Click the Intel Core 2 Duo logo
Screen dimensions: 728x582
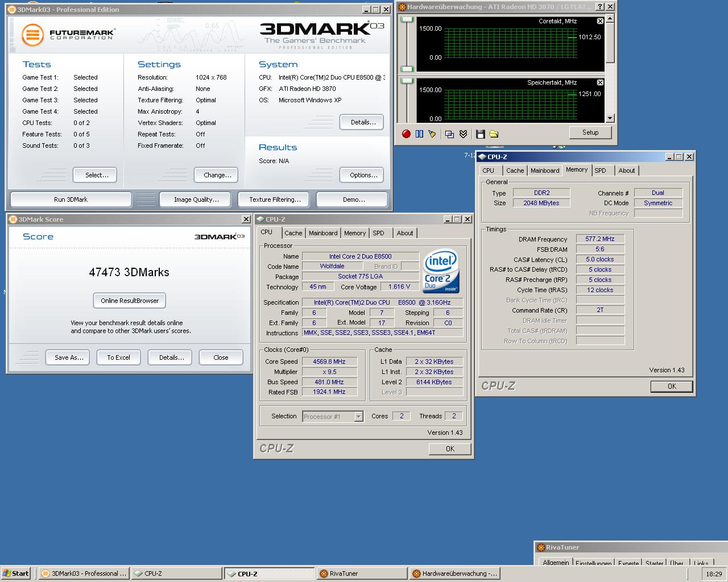441,272
